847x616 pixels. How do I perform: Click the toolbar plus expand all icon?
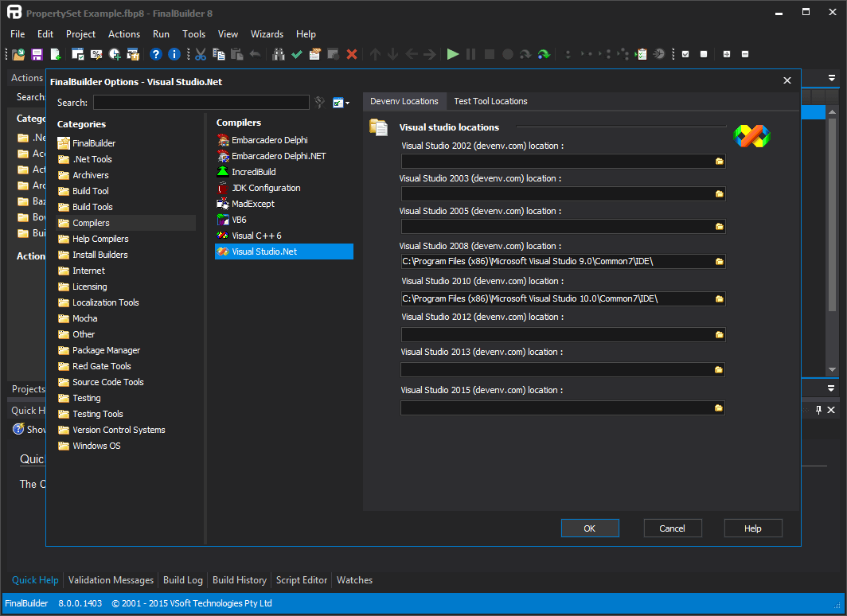[x=727, y=54]
